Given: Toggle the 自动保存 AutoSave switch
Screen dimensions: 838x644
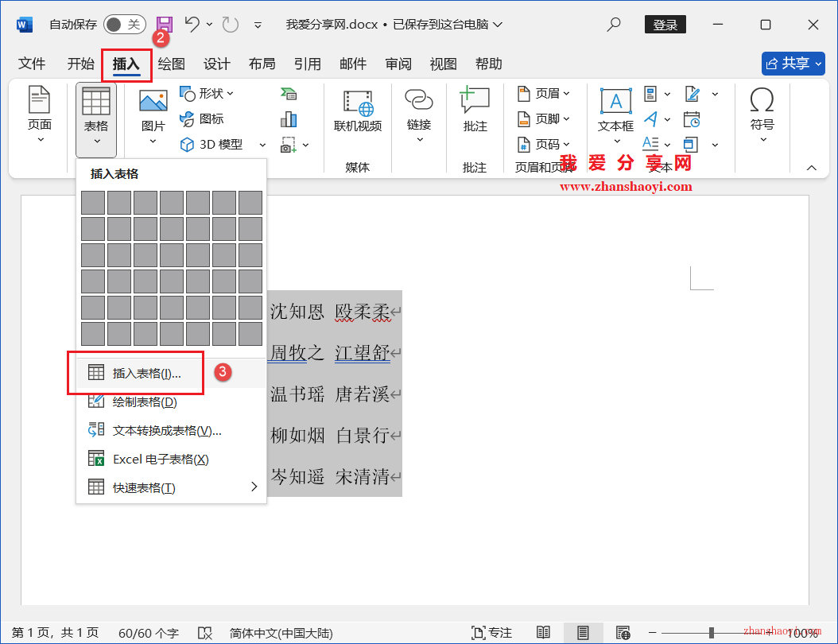Looking at the screenshot, I should [x=125, y=25].
